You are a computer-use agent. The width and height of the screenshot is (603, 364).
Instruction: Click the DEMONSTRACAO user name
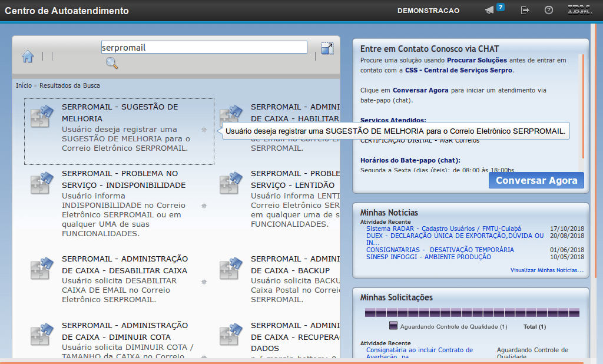429,11
